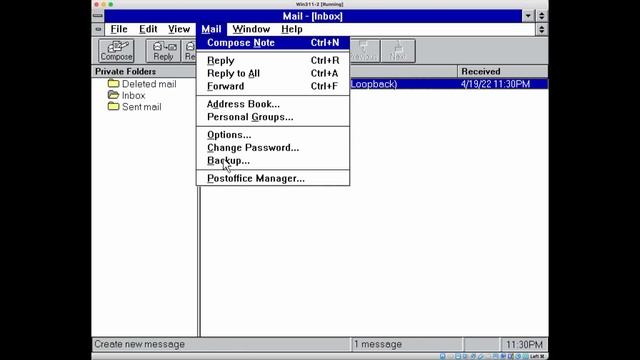Click the Received column header
The image size is (640, 360).
[x=502, y=71]
